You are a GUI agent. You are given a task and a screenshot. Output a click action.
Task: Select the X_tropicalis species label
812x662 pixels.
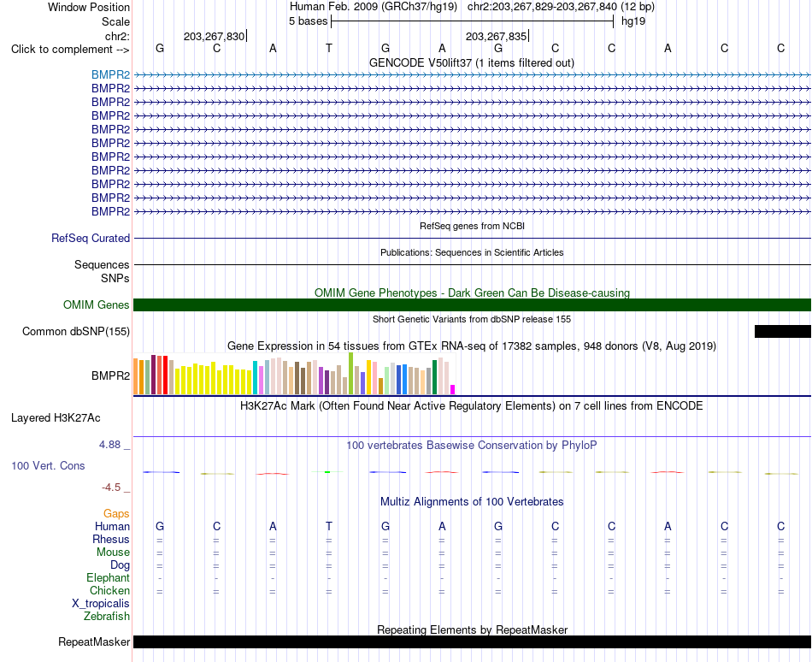[101, 604]
